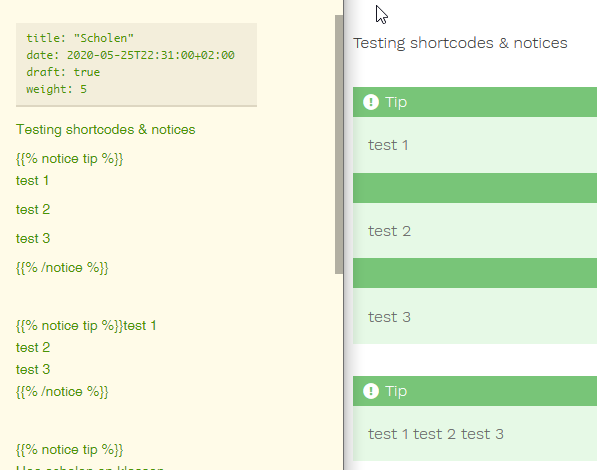Click the first Tip notice title in preview
597x470 pixels.
(x=396, y=102)
